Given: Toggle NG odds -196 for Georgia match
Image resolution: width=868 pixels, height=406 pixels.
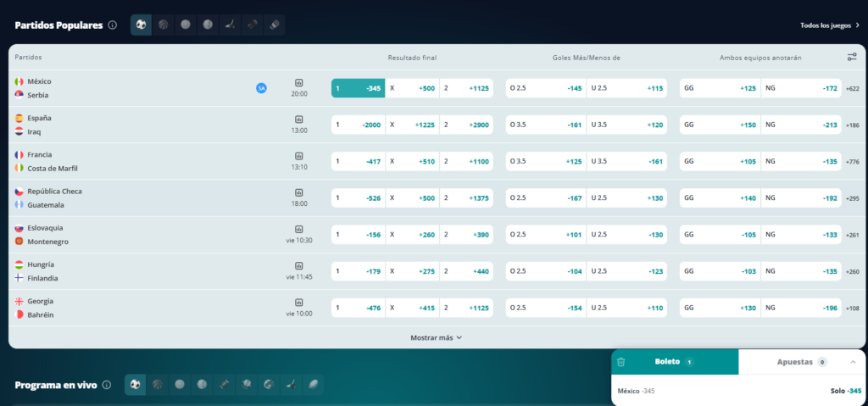Looking at the screenshot, I should [x=802, y=308].
